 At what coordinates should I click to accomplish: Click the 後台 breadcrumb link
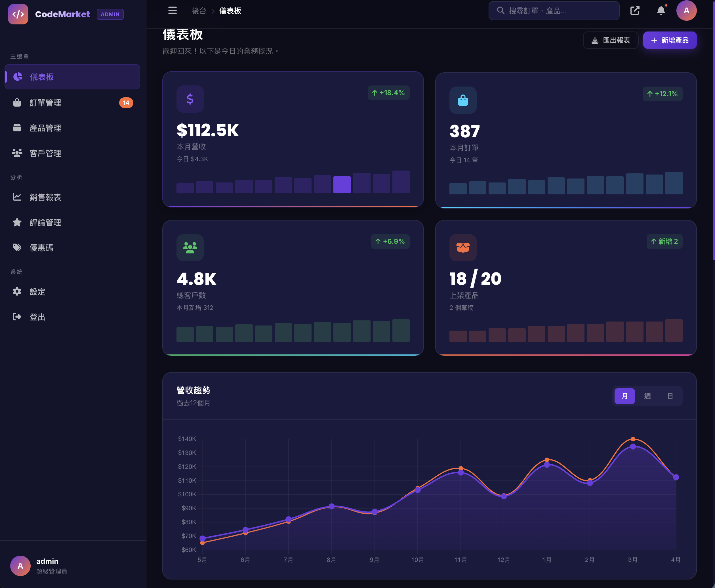coord(199,11)
